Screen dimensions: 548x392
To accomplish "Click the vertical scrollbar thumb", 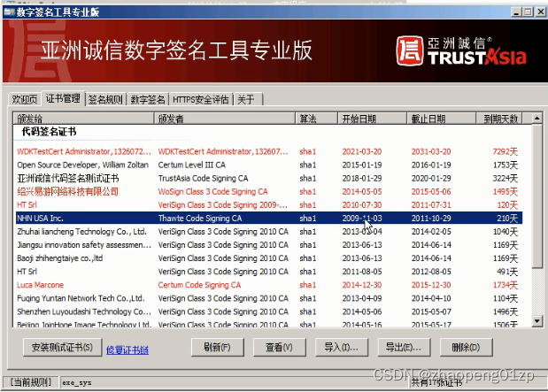I will tap(536, 196).
